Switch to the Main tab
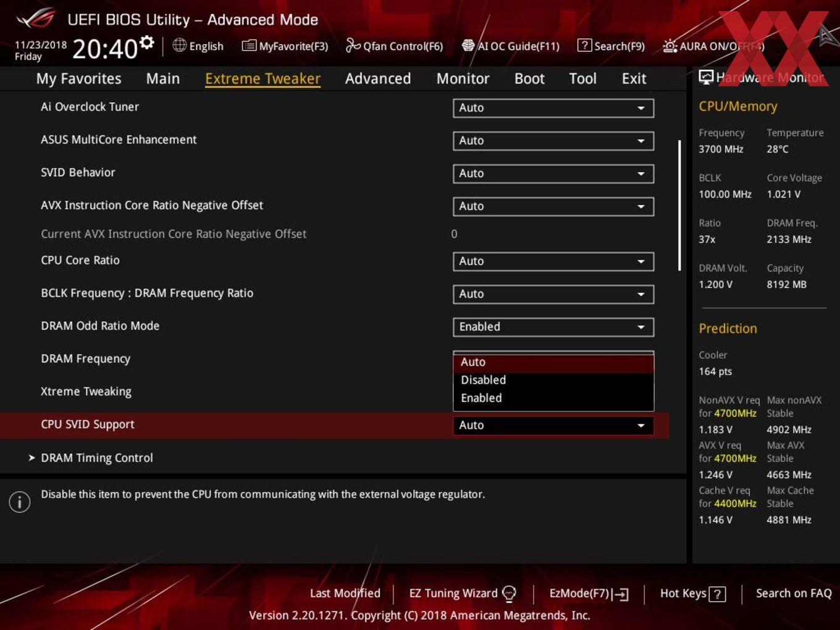 coord(163,78)
